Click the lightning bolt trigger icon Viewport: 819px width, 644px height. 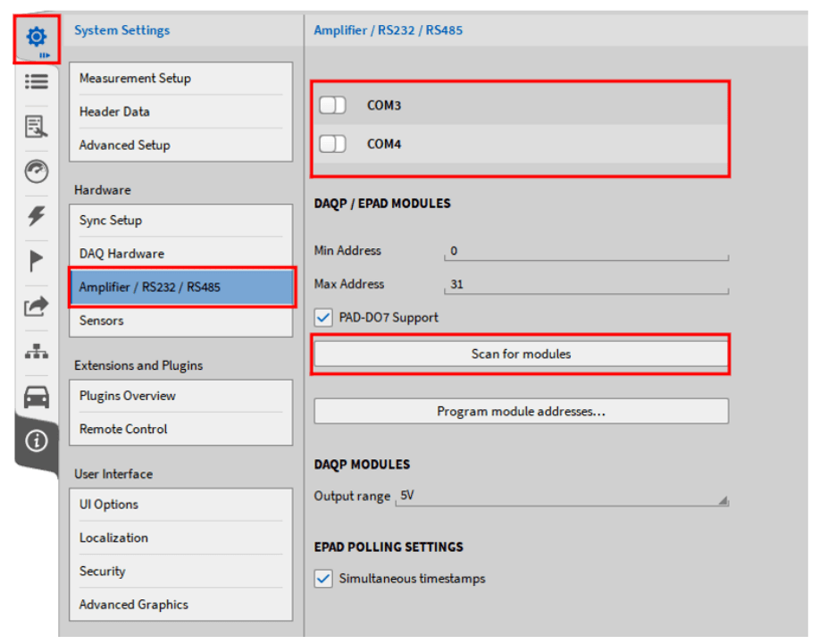[37, 215]
